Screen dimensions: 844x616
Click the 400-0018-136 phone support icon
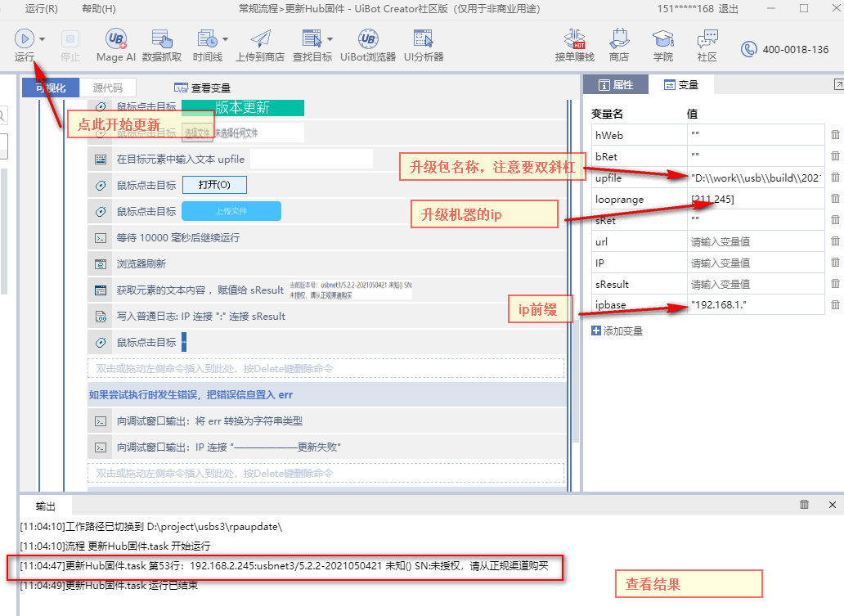point(749,50)
